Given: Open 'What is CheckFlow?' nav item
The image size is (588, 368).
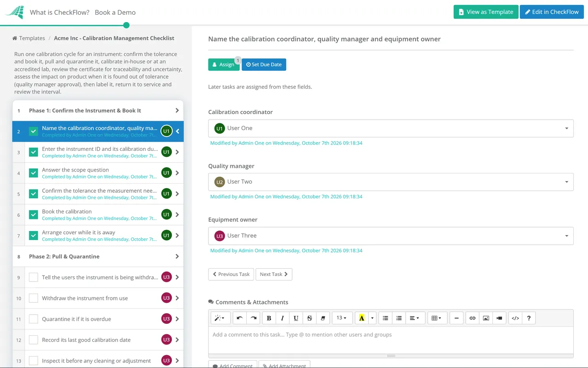Looking at the screenshot, I should [60, 12].
